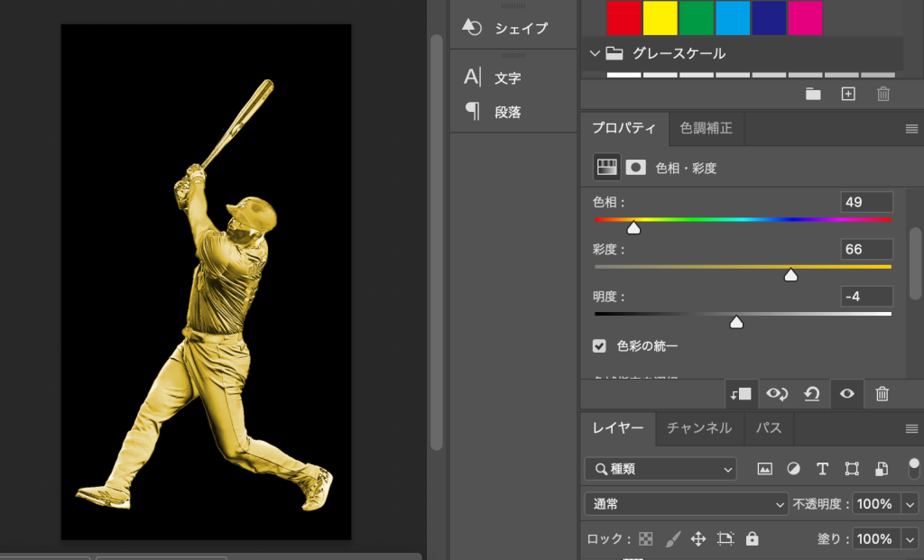Select the red color swatch
924x560 pixels.
pyautogui.click(x=624, y=17)
